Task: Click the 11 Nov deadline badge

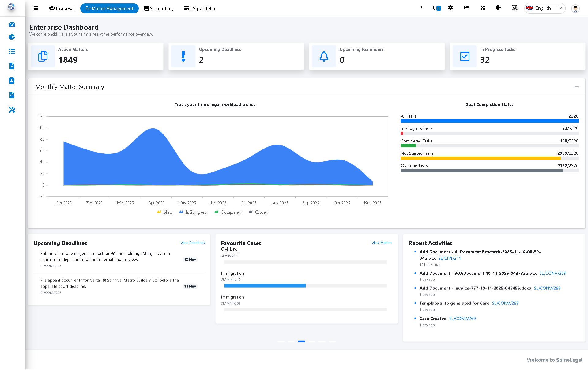Action: pos(190,286)
